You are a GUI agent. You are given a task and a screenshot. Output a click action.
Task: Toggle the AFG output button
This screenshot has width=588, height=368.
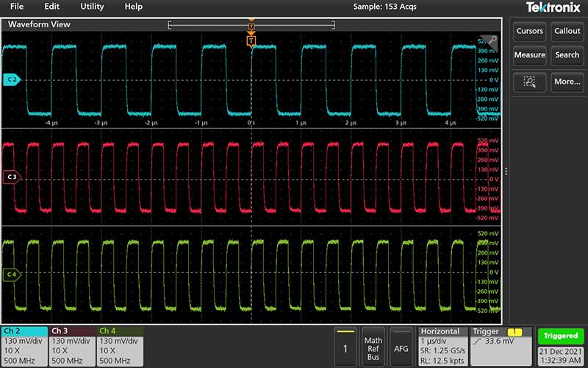(401, 346)
